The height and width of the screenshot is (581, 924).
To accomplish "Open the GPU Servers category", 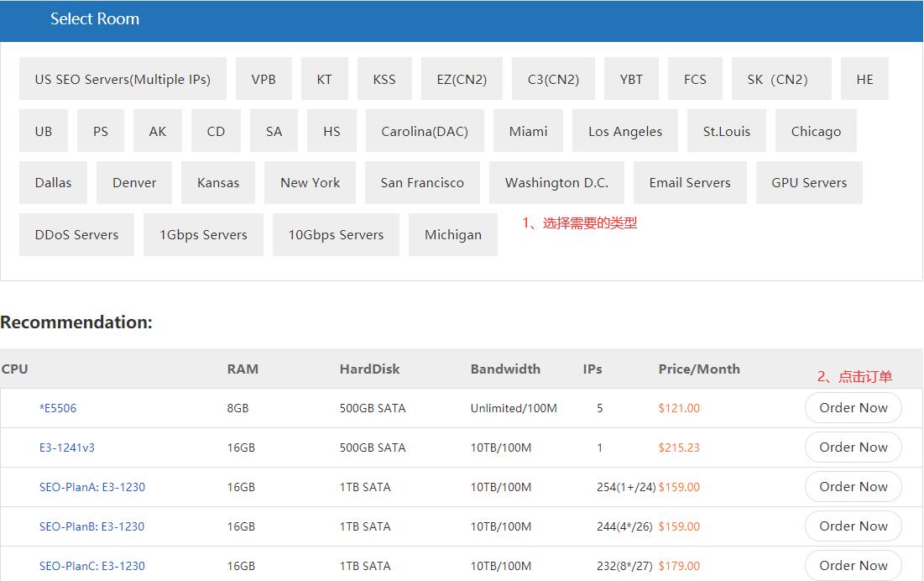I will pyautogui.click(x=809, y=182).
